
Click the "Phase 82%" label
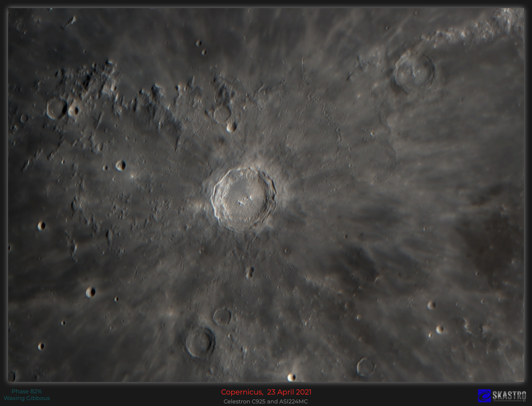(x=26, y=391)
